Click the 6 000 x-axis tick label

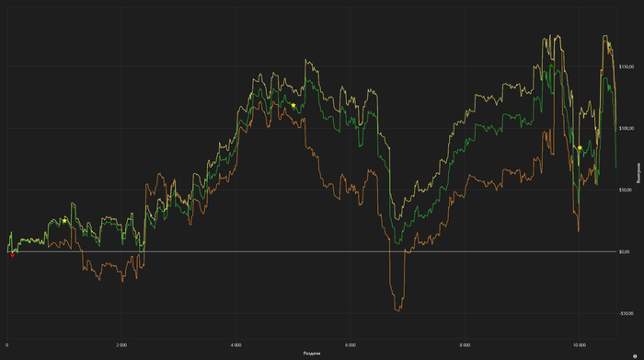tap(351, 345)
